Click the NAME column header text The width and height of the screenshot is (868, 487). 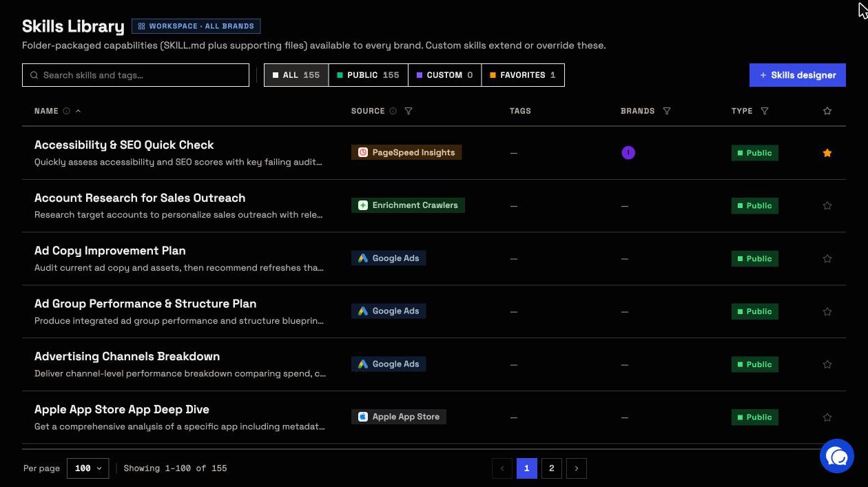[x=46, y=111]
